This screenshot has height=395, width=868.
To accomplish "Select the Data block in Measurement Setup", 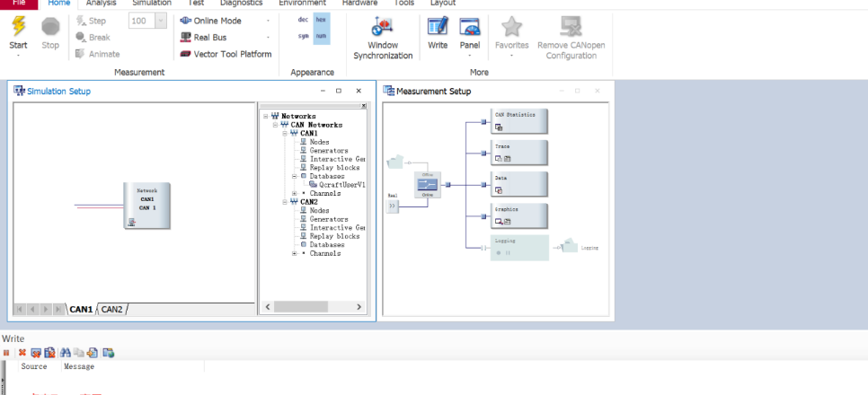I will click(518, 184).
